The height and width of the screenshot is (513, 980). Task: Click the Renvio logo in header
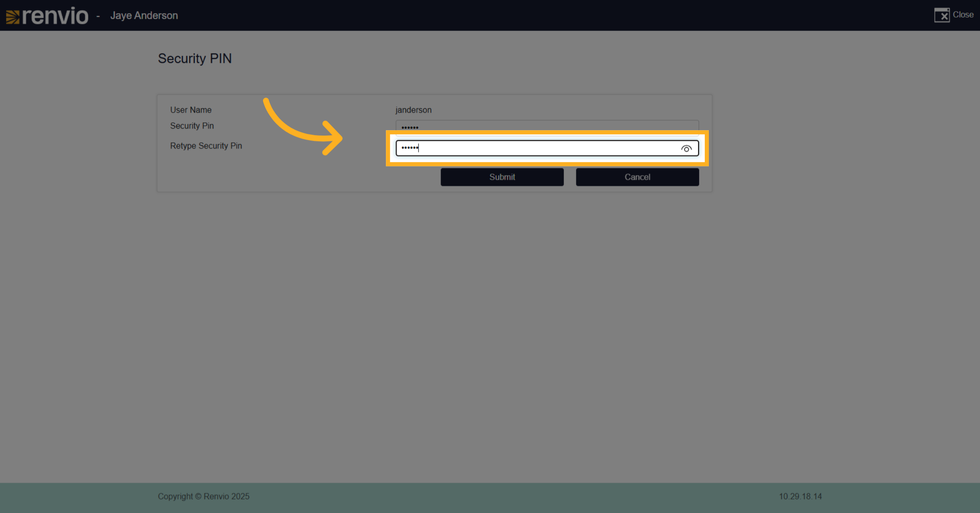click(x=47, y=16)
